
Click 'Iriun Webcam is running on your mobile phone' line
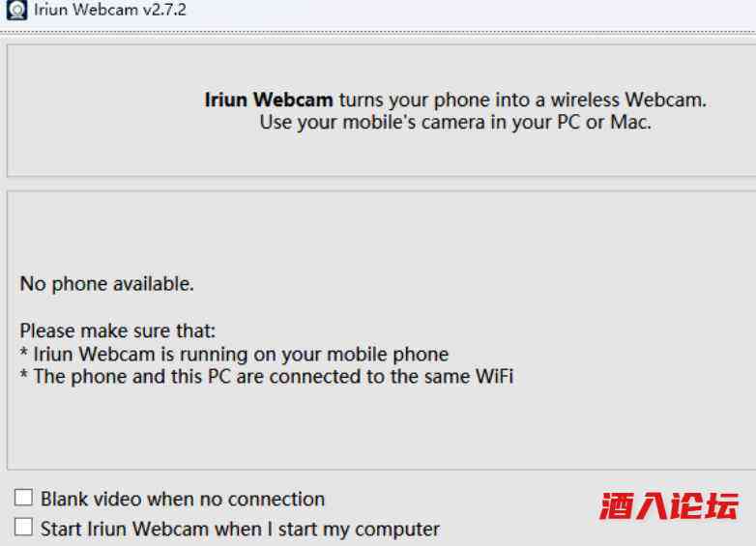(x=241, y=355)
